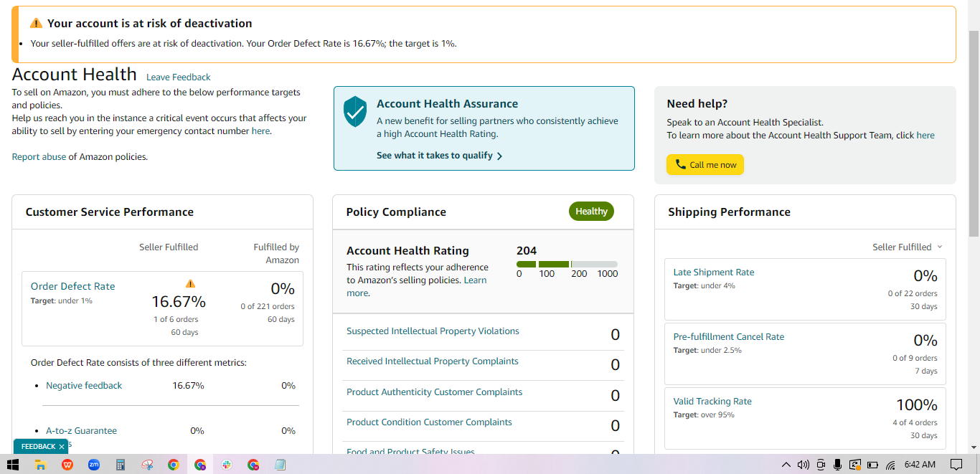Open the Late Shipment Rate link
The height and width of the screenshot is (474, 980).
[x=714, y=272]
